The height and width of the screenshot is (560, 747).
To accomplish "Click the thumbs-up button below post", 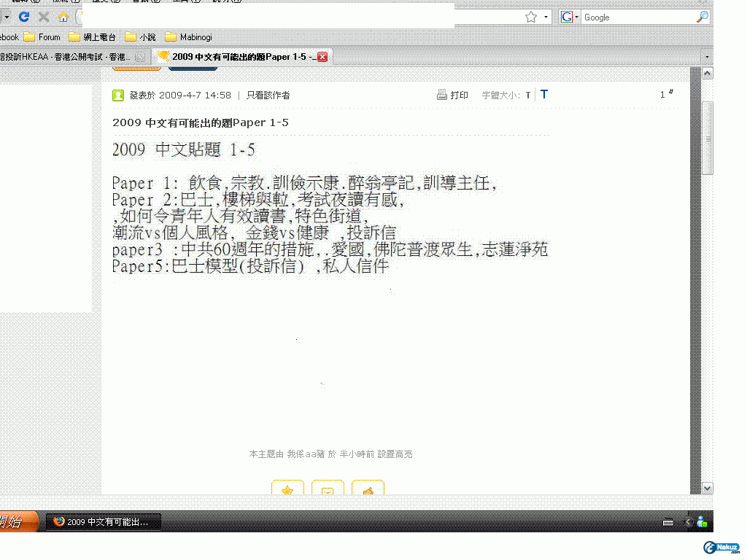I will tap(368, 488).
